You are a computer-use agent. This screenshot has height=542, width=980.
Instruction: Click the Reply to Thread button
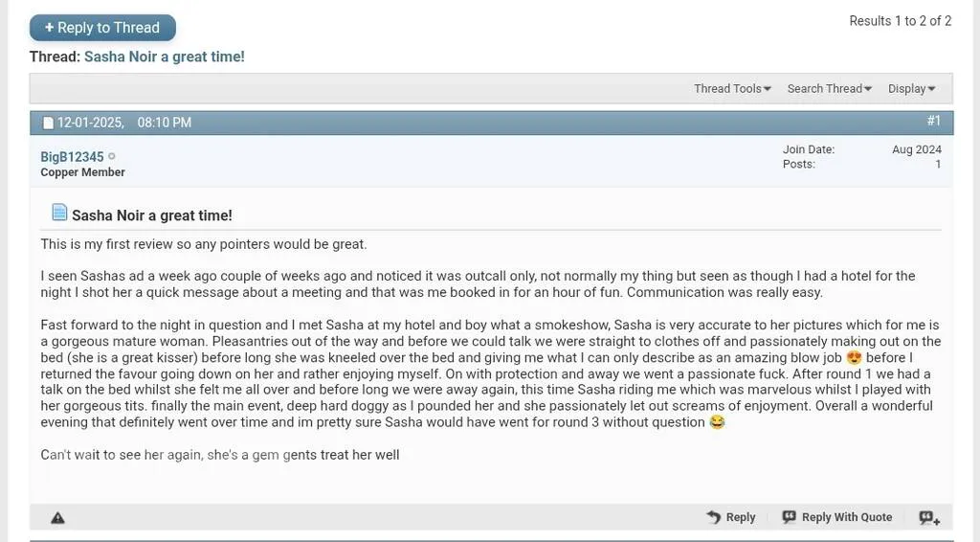(102, 28)
